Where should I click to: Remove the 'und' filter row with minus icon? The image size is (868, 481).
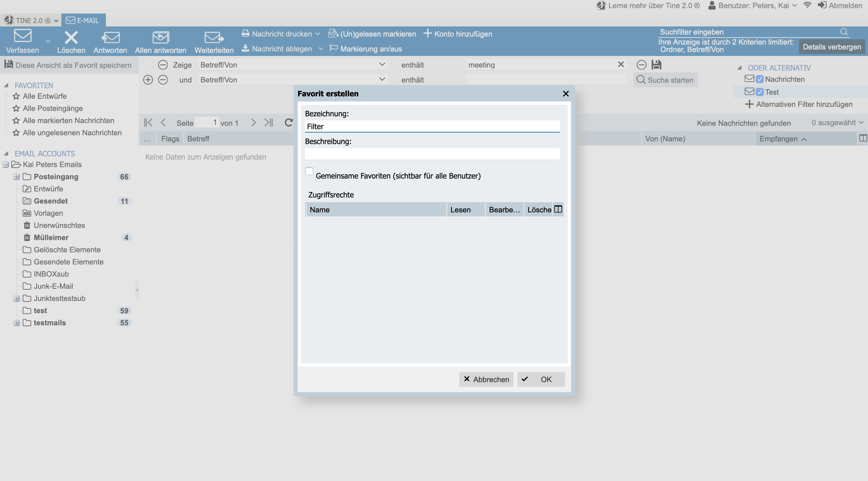(163, 80)
